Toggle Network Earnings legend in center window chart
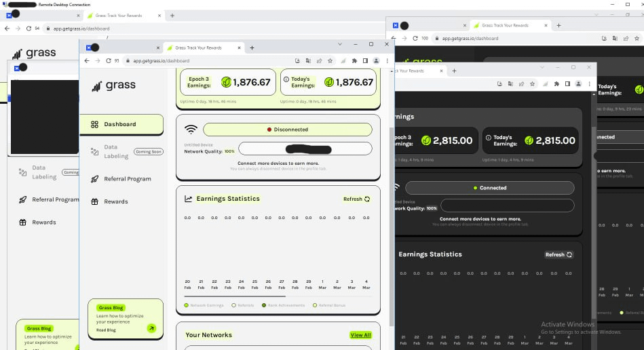Image resolution: width=644 pixels, height=350 pixels. (204, 305)
